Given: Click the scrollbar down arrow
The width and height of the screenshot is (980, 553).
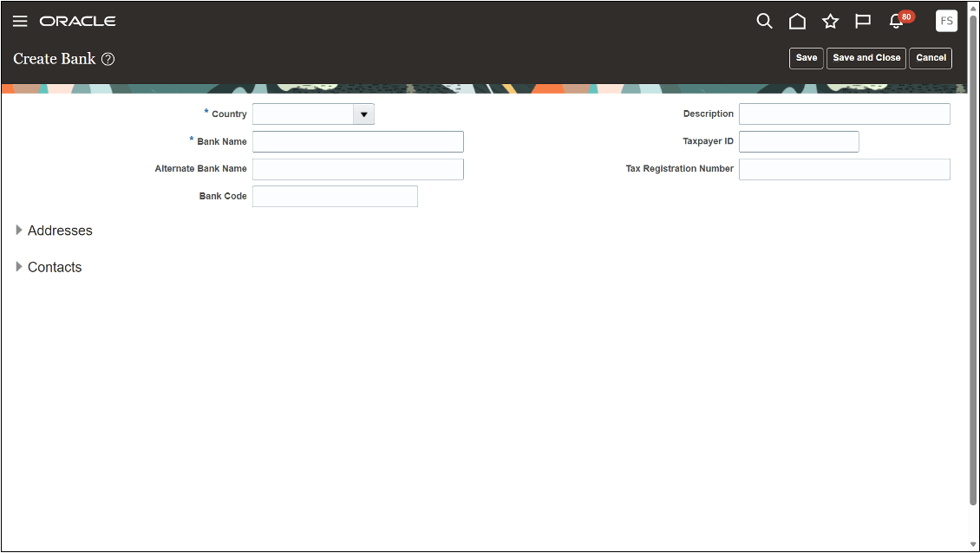Looking at the screenshot, I should (x=972, y=545).
